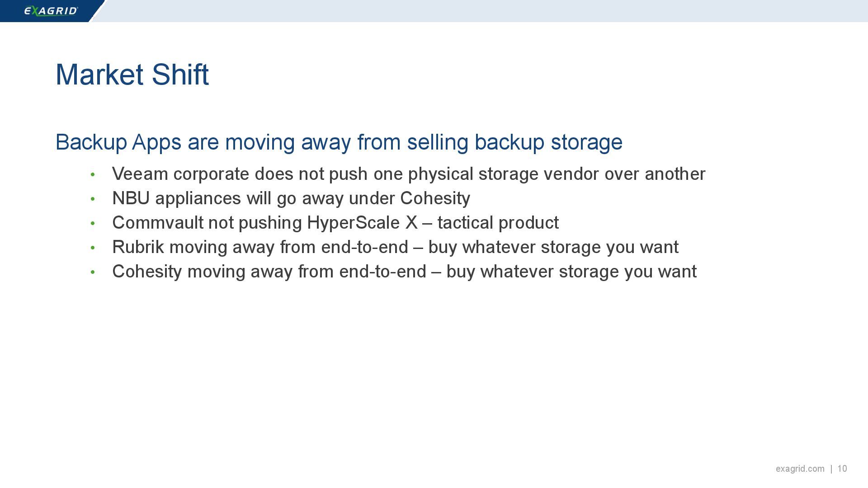Click green bullet marker beside Rubrik
The image size is (868, 488).
pyautogui.click(x=93, y=248)
